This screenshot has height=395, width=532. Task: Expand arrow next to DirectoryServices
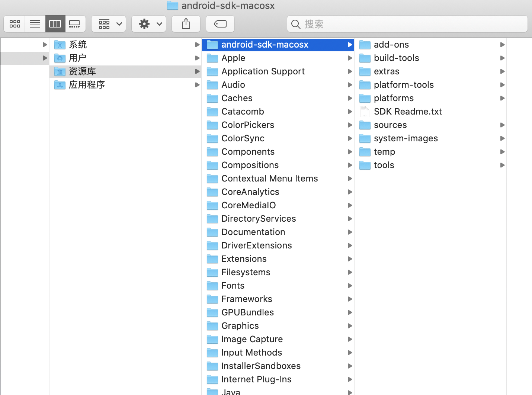(x=350, y=219)
